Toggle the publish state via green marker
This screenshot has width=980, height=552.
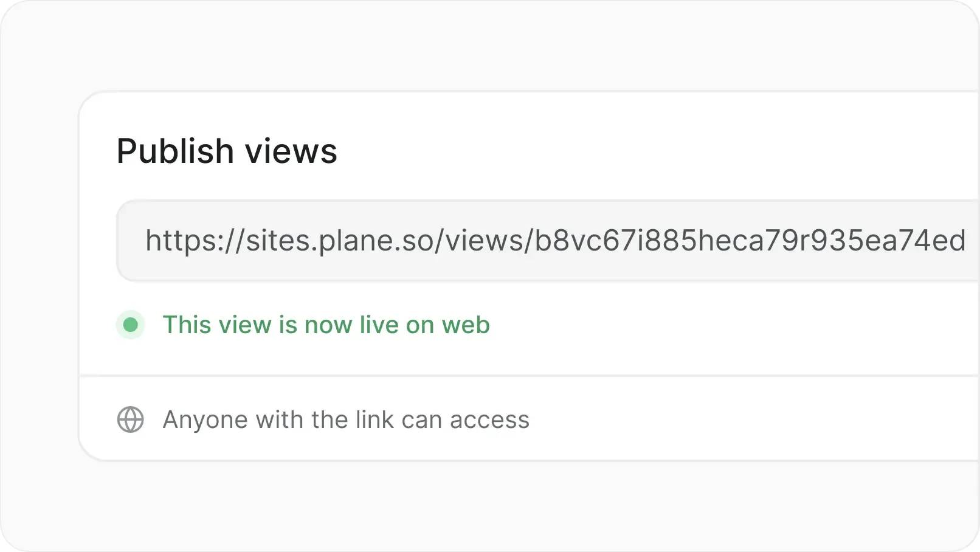pyautogui.click(x=129, y=325)
